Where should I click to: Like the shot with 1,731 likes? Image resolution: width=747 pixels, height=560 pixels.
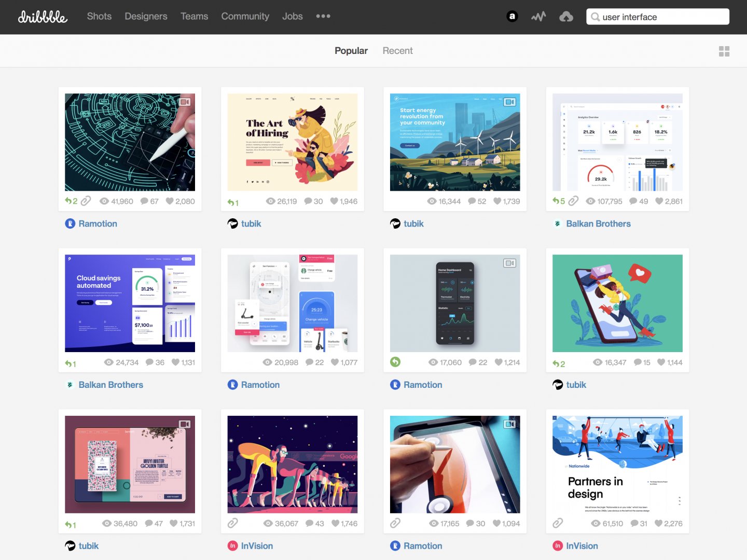point(182,524)
